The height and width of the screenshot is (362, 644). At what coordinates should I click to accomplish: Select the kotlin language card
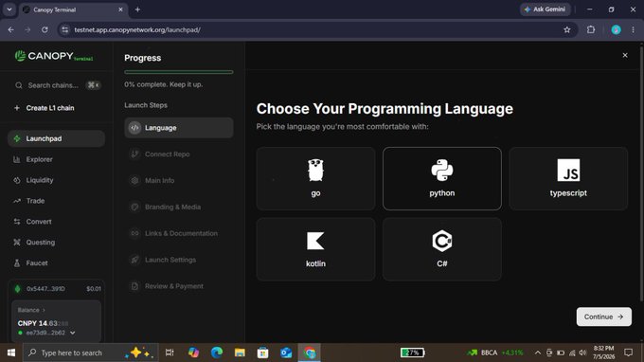(x=315, y=249)
